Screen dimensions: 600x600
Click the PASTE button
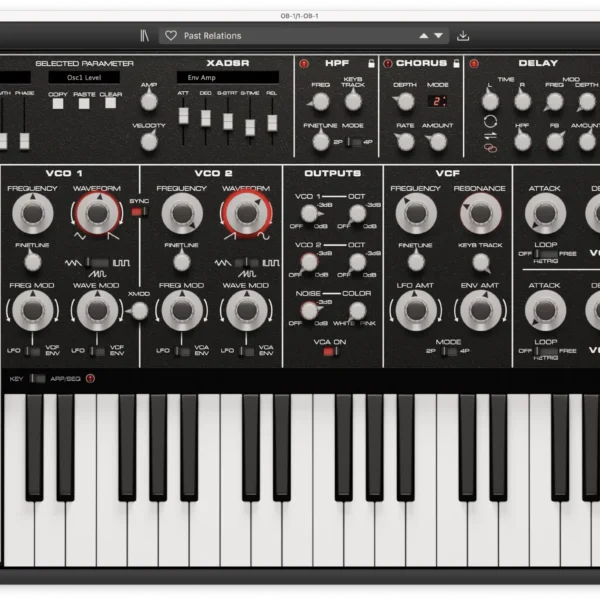click(x=84, y=103)
